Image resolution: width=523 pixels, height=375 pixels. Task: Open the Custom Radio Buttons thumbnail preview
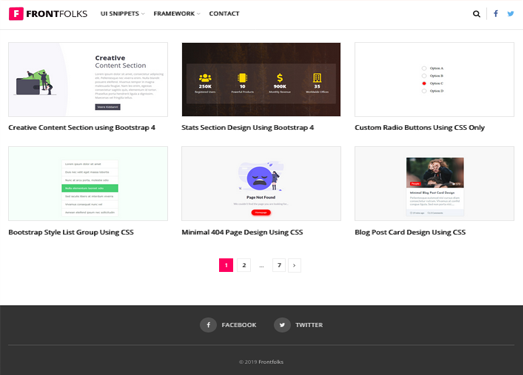tap(434, 79)
